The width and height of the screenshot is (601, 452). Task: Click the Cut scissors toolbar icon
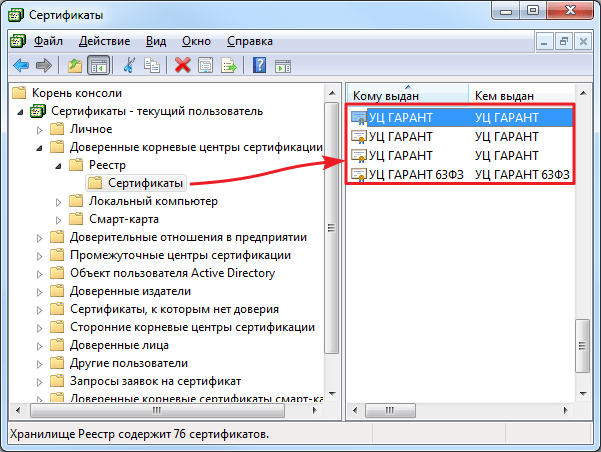pyautogui.click(x=129, y=65)
